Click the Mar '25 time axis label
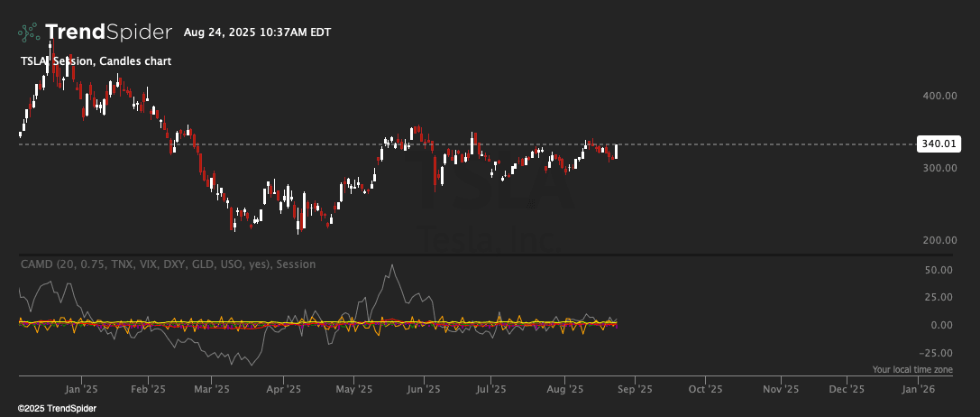 [212, 389]
